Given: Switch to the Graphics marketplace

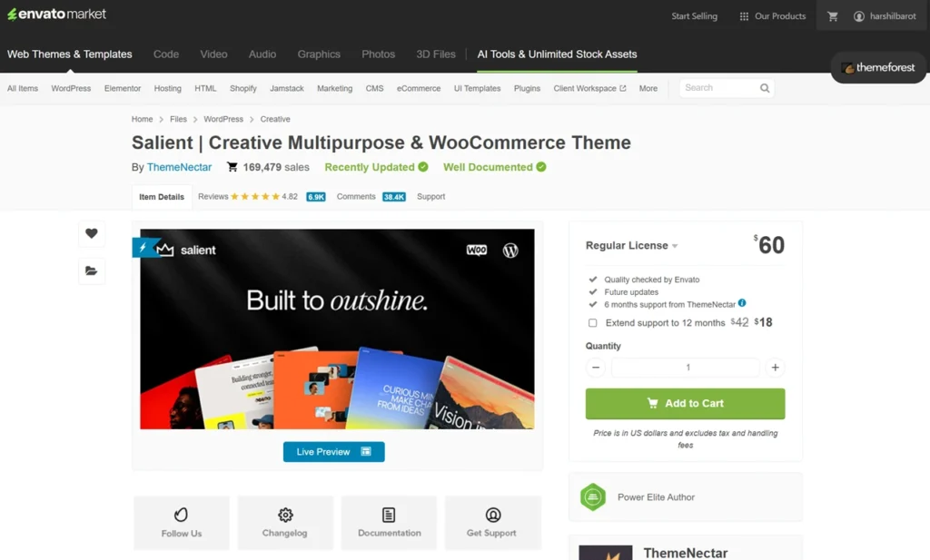Looking at the screenshot, I should click(x=319, y=54).
